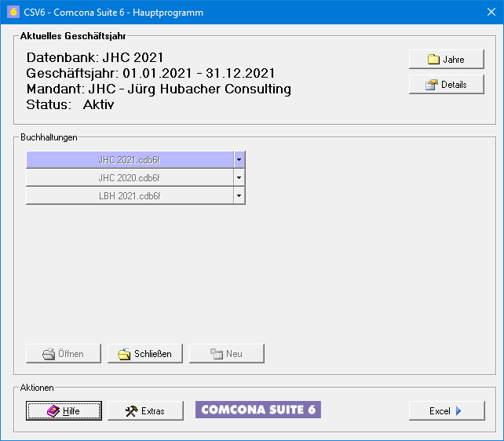The height and width of the screenshot is (441, 504).
Task: Click the Schließen button
Action: pyautogui.click(x=145, y=353)
